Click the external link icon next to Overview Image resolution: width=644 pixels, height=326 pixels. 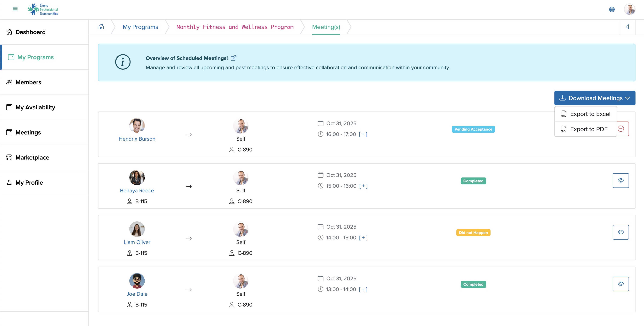(x=234, y=58)
